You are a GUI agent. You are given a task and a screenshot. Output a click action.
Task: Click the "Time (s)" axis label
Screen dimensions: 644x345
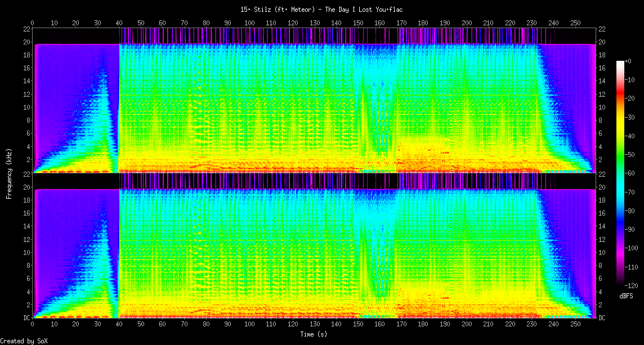point(314,334)
